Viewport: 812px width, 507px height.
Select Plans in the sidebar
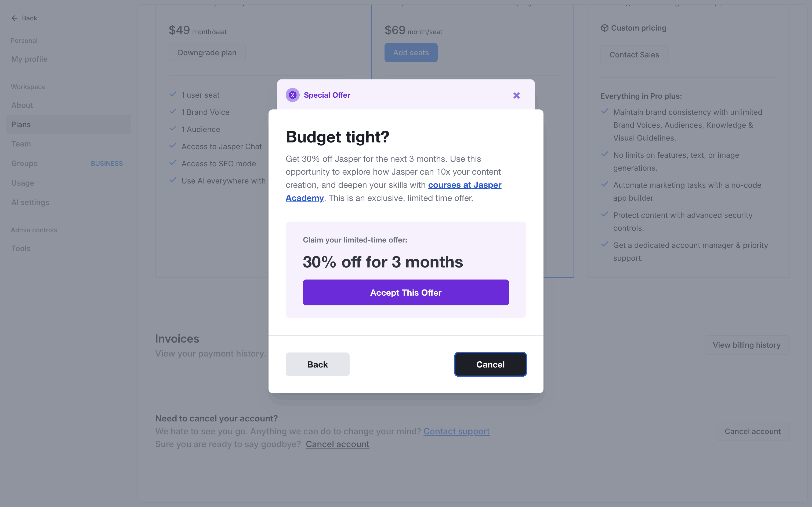tap(21, 125)
